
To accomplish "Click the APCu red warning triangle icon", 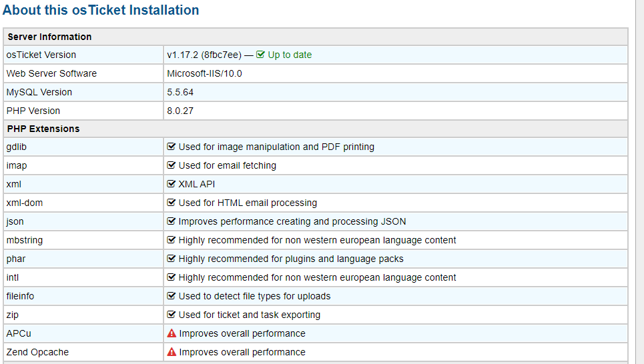I will (172, 333).
